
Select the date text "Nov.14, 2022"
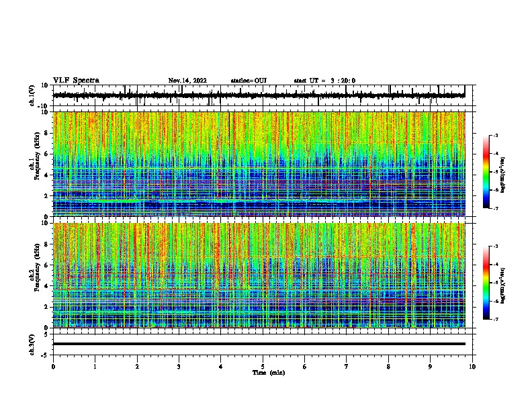click(187, 81)
